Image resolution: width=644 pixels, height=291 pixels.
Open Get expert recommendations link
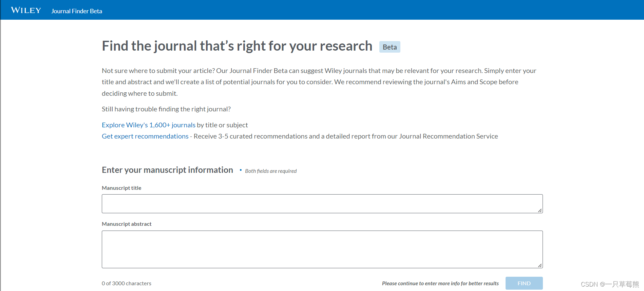[x=145, y=136]
